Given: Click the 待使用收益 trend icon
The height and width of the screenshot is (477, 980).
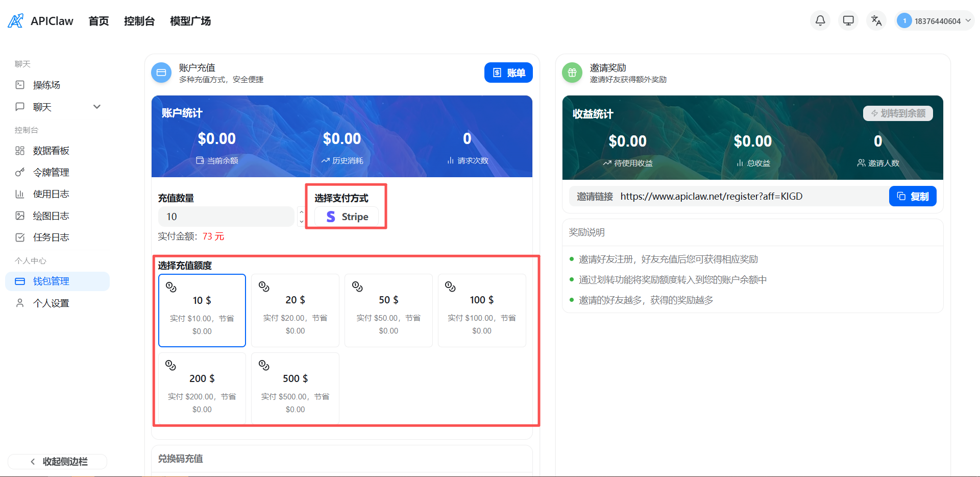Looking at the screenshot, I should click(607, 163).
